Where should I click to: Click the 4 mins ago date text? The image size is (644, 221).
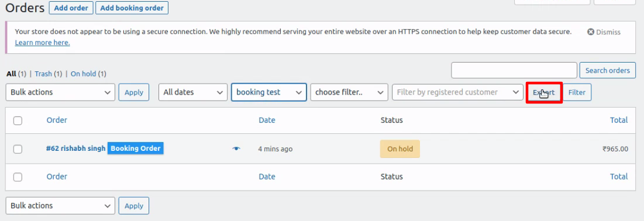click(x=275, y=149)
